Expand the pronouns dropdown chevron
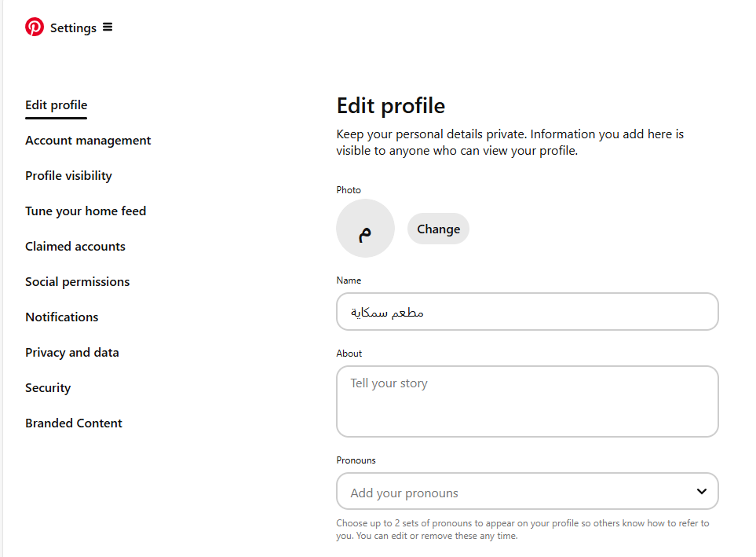The height and width of the screenshot is (557, 756). tap(702, 492)
